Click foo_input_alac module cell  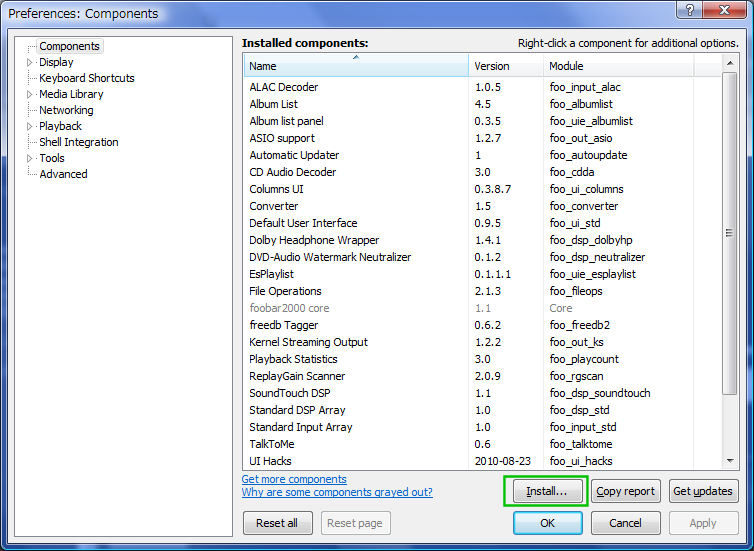(585, 87)
